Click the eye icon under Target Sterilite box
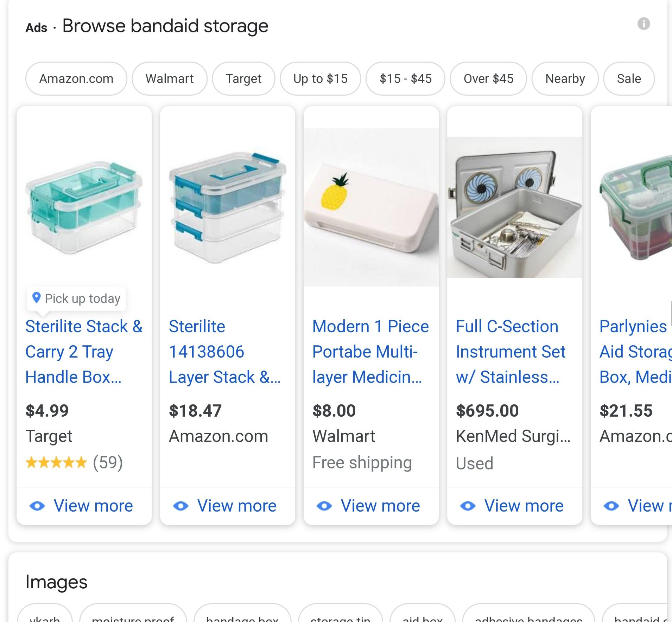Viewport: 672px width, 622px height. tap(37, 506)
